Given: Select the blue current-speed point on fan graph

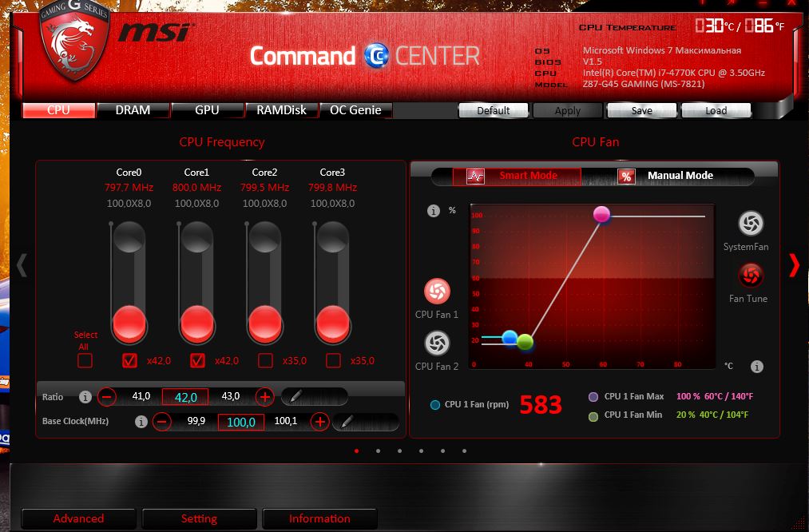Looking at the screenshot, I should [x=510, y=338].
